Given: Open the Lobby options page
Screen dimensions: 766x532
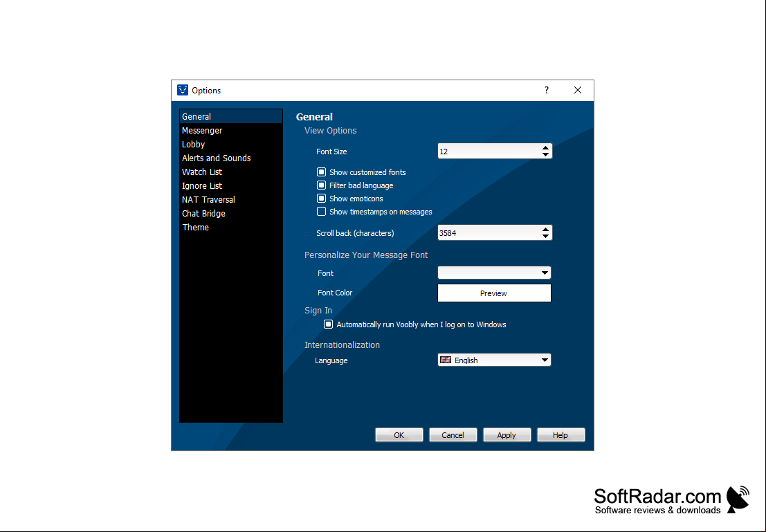Looking at the screenshot, I should [230, 144].
